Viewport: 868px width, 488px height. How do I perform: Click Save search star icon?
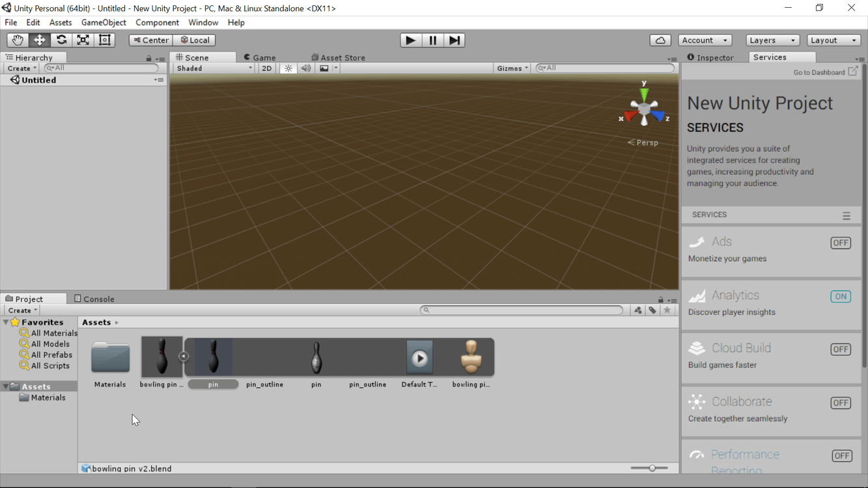point(667,310)
